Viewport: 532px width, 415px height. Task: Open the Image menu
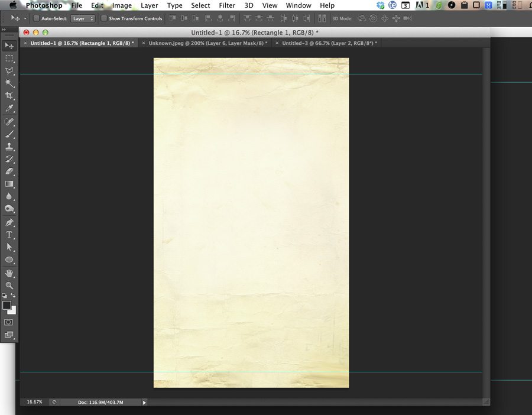click(x=122, y=5)
